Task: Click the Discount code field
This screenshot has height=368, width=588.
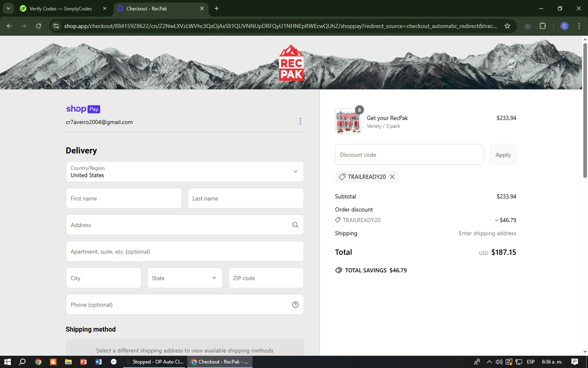Action: 409,155
